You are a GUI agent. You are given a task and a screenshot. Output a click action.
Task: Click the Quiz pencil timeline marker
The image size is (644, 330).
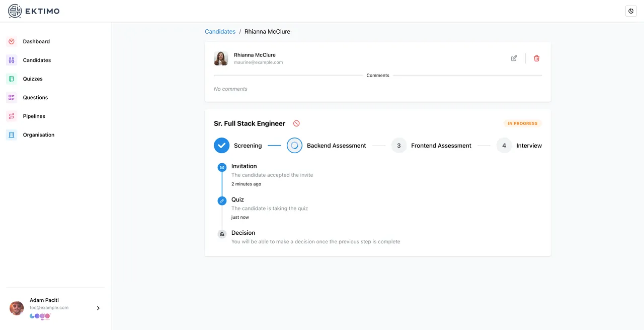point(222,201)
